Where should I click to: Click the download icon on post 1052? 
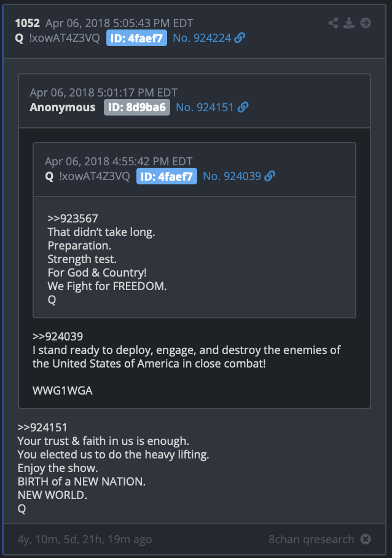pyautogui.click(x=349, y=23)
